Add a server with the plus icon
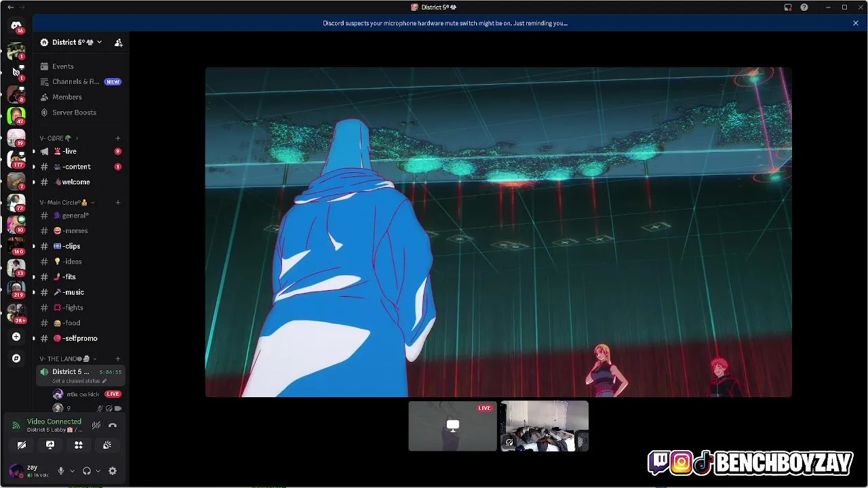 [x=16, y=337]
